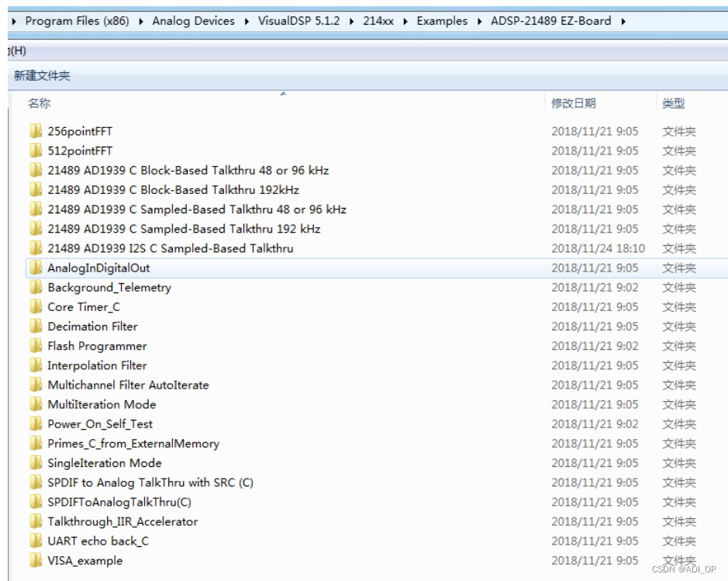Select the 512pointFFT folder name
Image resolution: width=728 pixels, height=581 pixels.
click(80, 151)
